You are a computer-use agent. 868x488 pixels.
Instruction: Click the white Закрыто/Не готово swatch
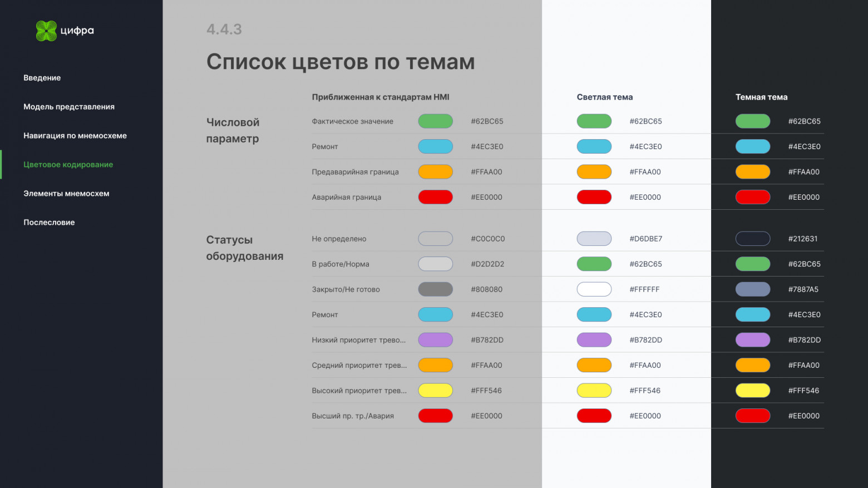click(594, 289)
